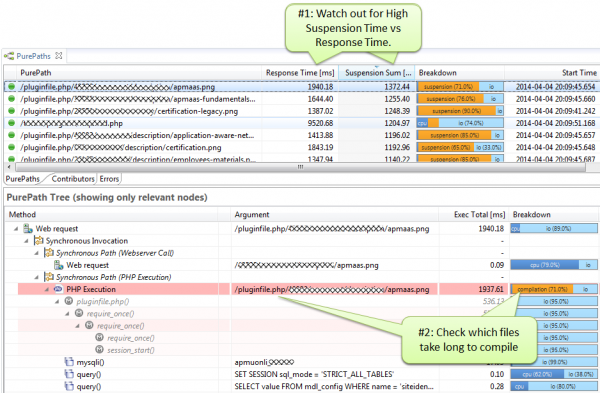Select suspension value 1372.44
This screenshot has height=393, width=600.
[x=397, y=87]
